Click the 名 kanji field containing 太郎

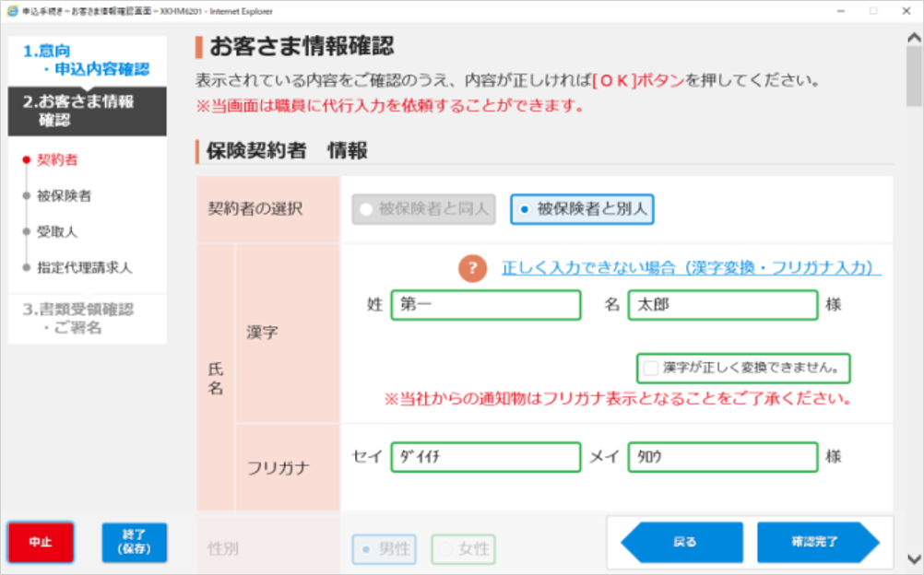click(x=722, y=305)
